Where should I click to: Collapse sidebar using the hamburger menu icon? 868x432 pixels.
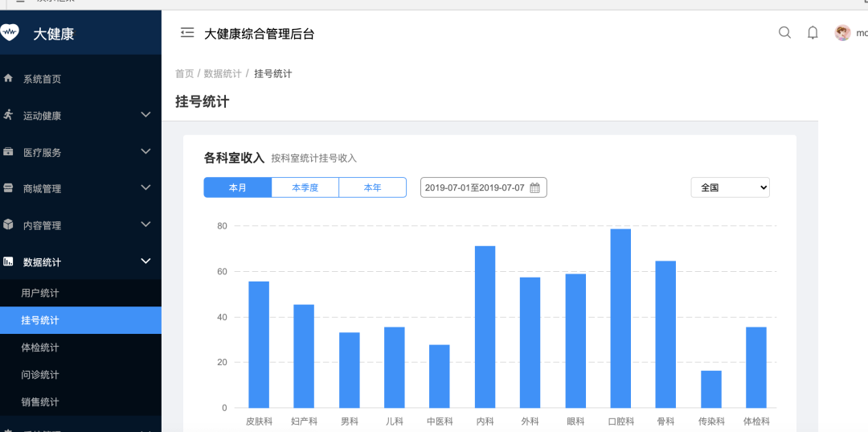(x=187, y=33)
